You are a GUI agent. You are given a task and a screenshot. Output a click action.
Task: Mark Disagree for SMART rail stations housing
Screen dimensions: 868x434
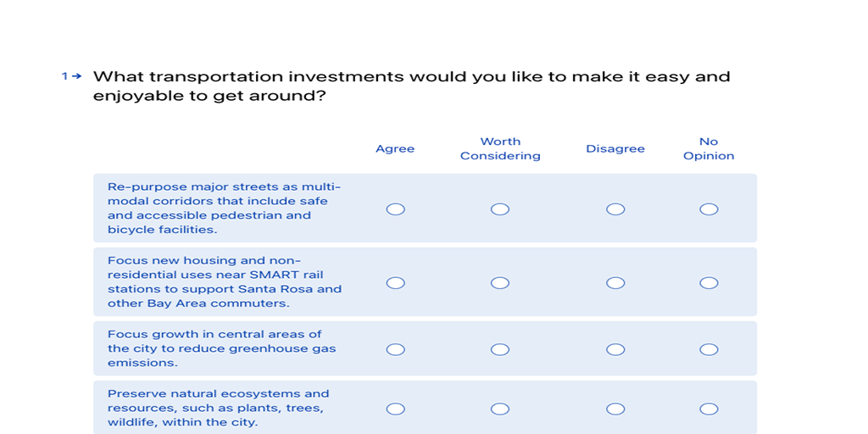[x=615, y=283]
